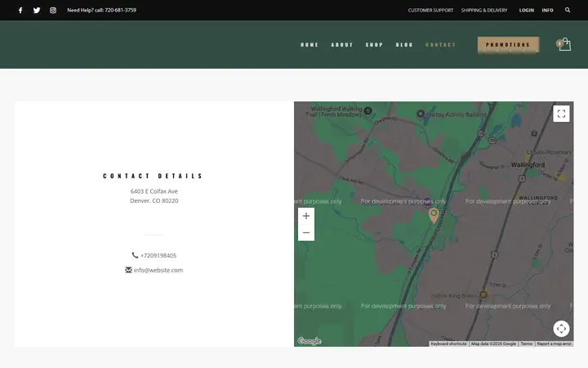Click the Info link
Image resolution: width=588 pixels, height=368 pixels.
click(547, 10)
